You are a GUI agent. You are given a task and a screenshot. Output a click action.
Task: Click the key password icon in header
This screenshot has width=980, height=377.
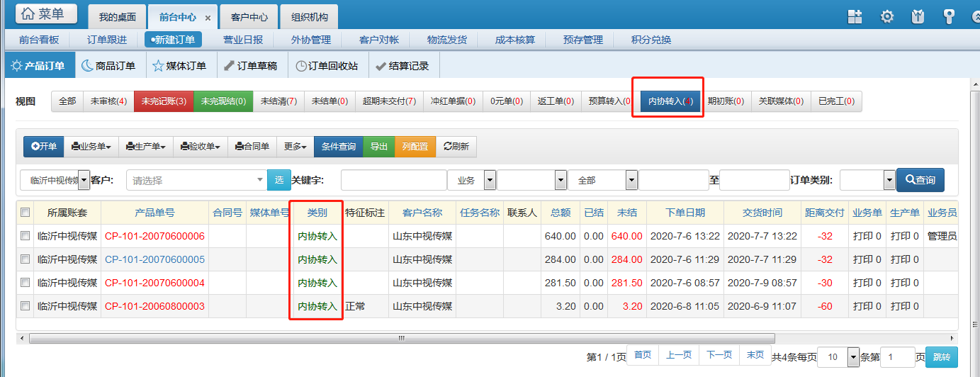point(948,16)
